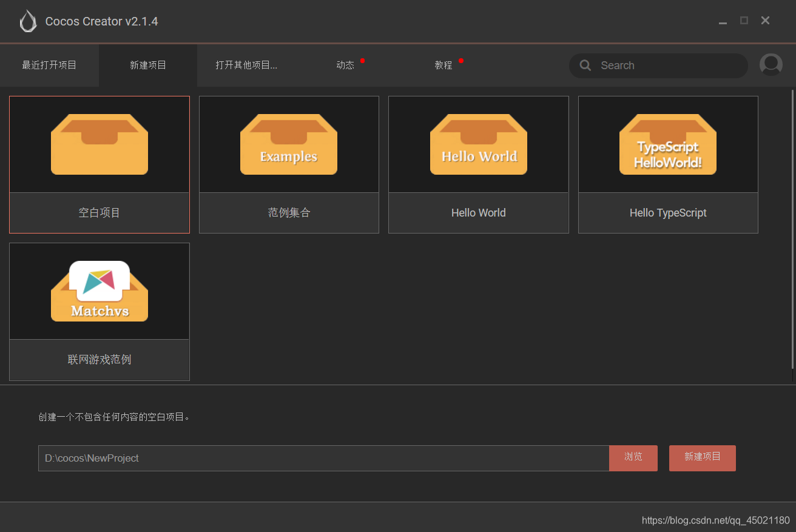The height and width of the screenshot is (532, 796).
Task: Click the 动态 red notification dot
Action: [362, 61]
